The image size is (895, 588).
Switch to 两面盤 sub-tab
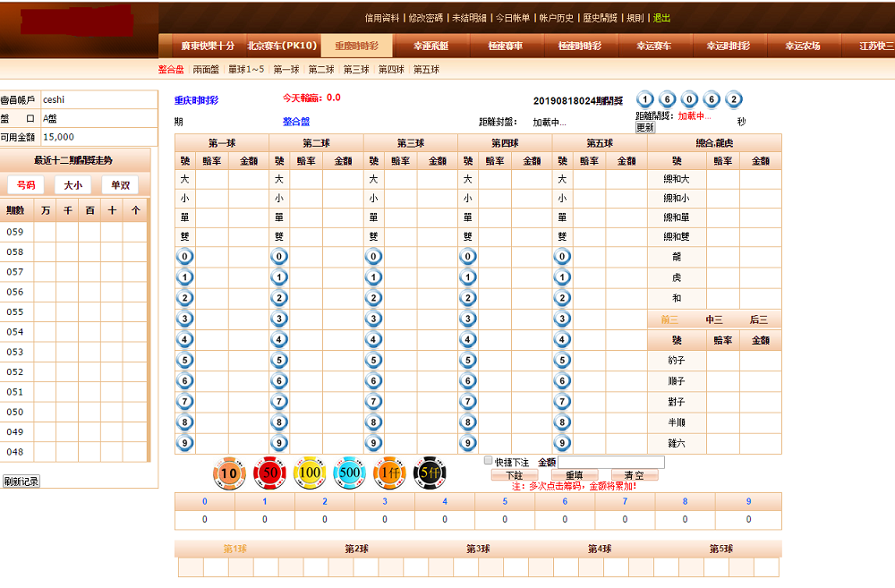point(206,70)
